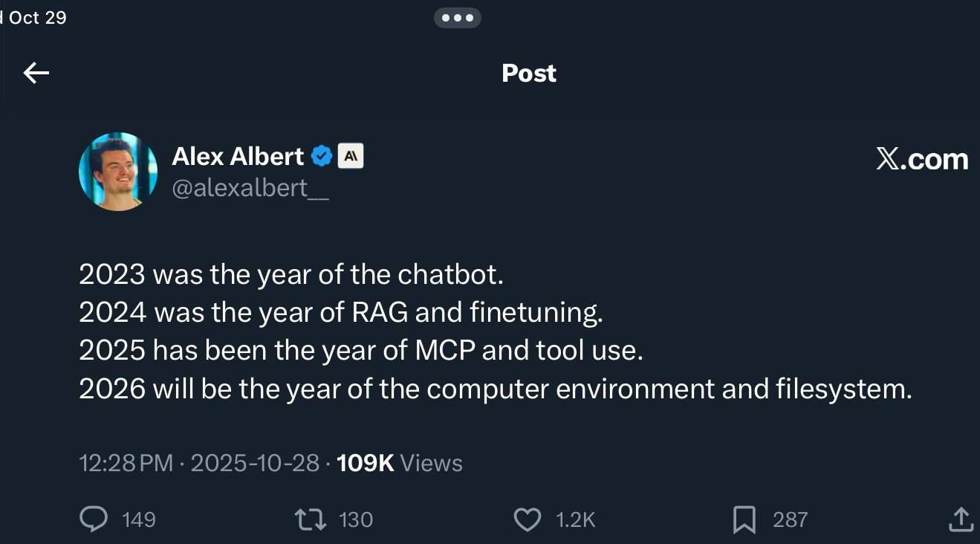Click the 287 bookmarks count
The image size is (980, 544).
coord(790,519)
